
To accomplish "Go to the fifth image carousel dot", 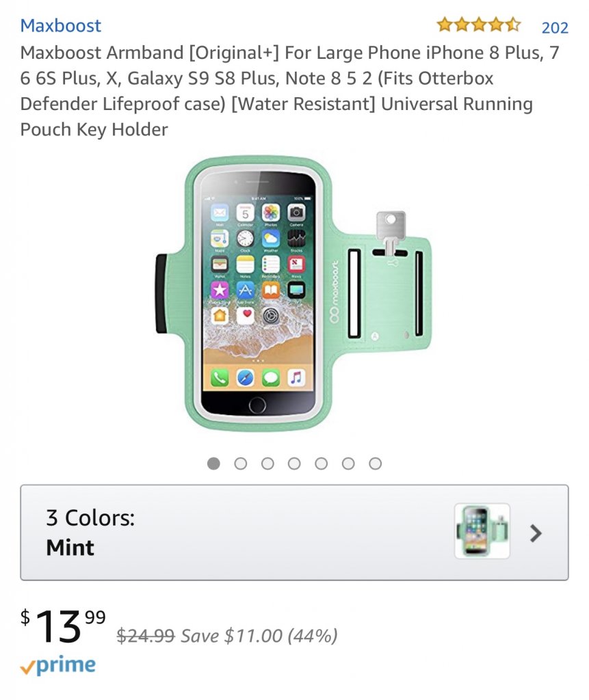I will tap(321, 463).
